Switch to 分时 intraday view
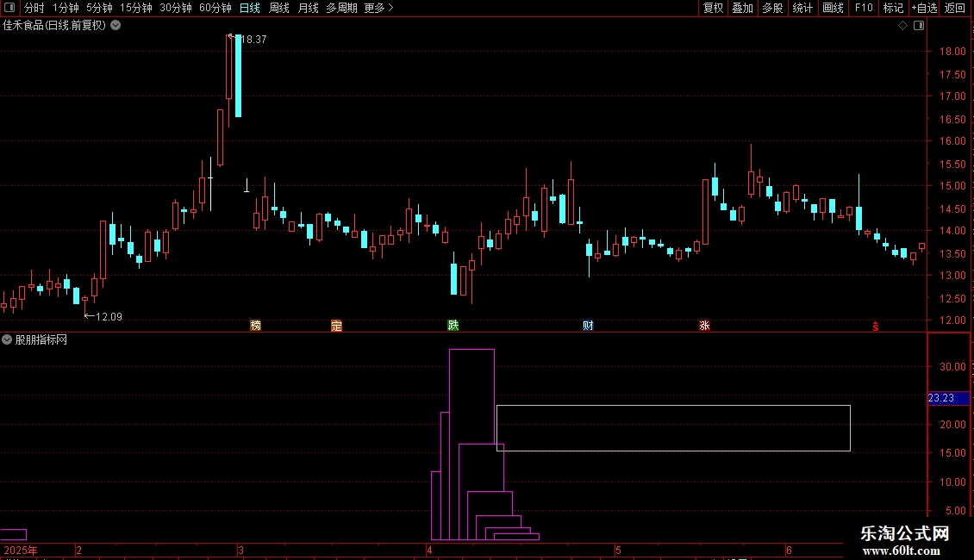This screenshot has height=560, width=974. [x=34, y=8]
